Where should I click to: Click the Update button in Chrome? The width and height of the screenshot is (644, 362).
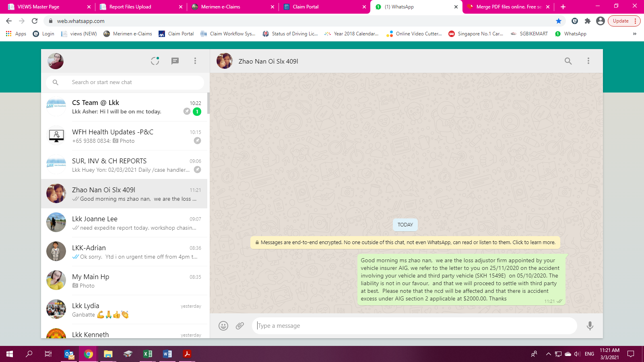[x=621, y=21]
